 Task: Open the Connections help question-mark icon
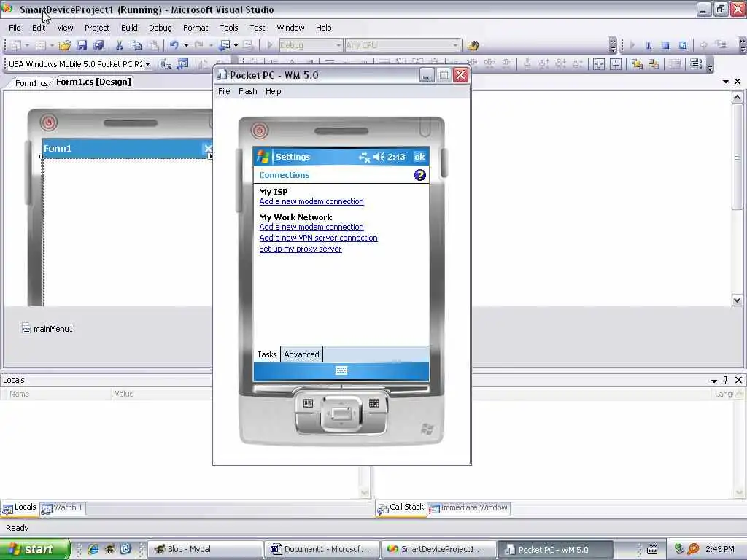419,175
